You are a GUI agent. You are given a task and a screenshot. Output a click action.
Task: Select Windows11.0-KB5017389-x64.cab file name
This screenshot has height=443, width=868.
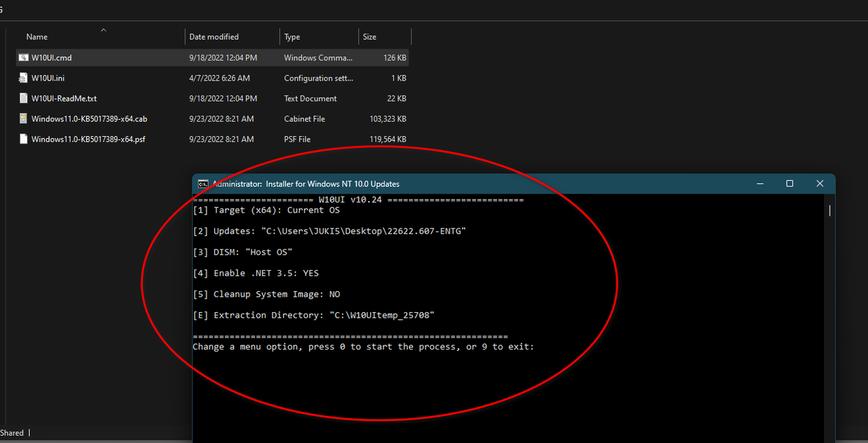pyautogui.click(x=89, y=119)
